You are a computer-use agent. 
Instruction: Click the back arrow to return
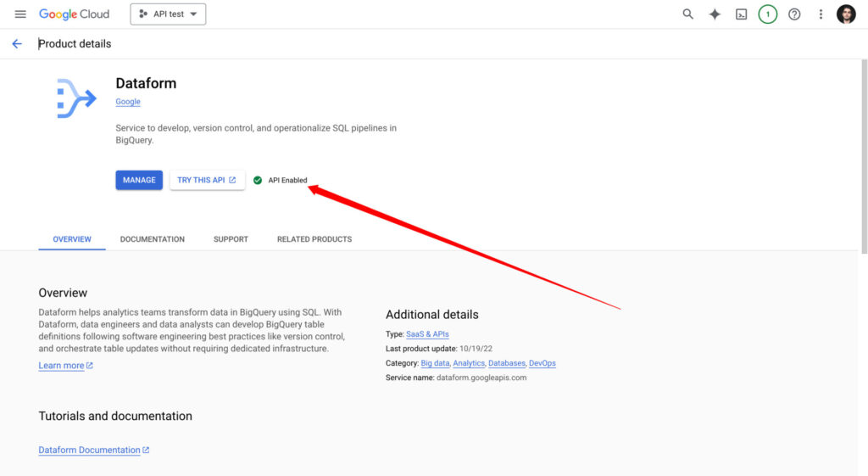coord(17,43)
